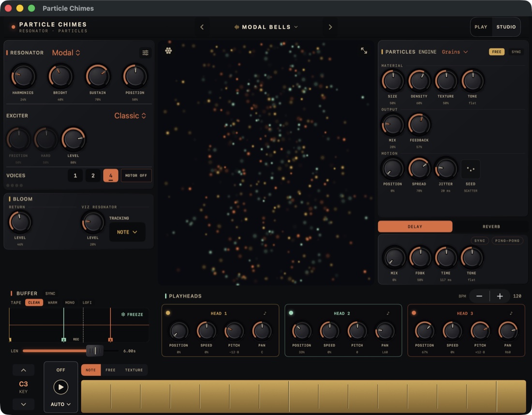Set voices to 4

pos(111,176)
